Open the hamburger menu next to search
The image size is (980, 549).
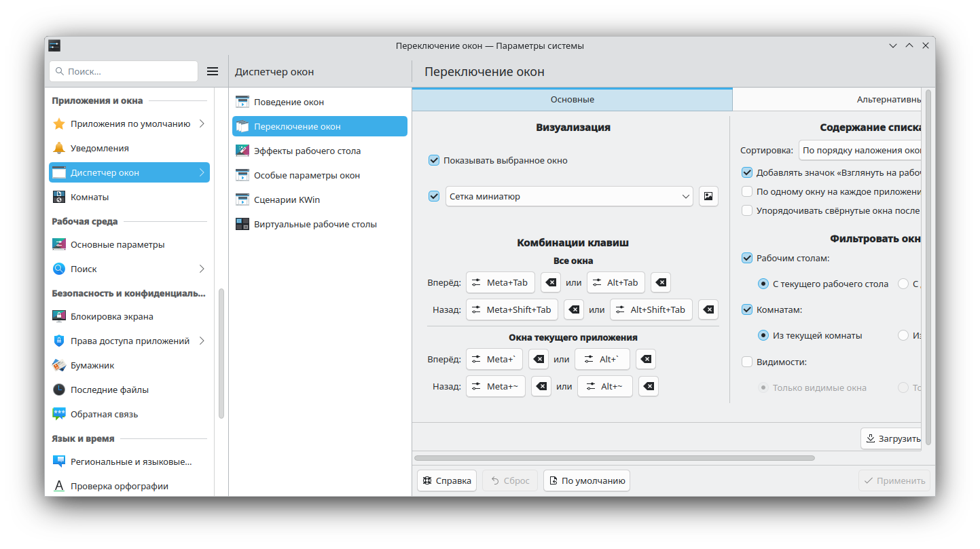[213, 71]
